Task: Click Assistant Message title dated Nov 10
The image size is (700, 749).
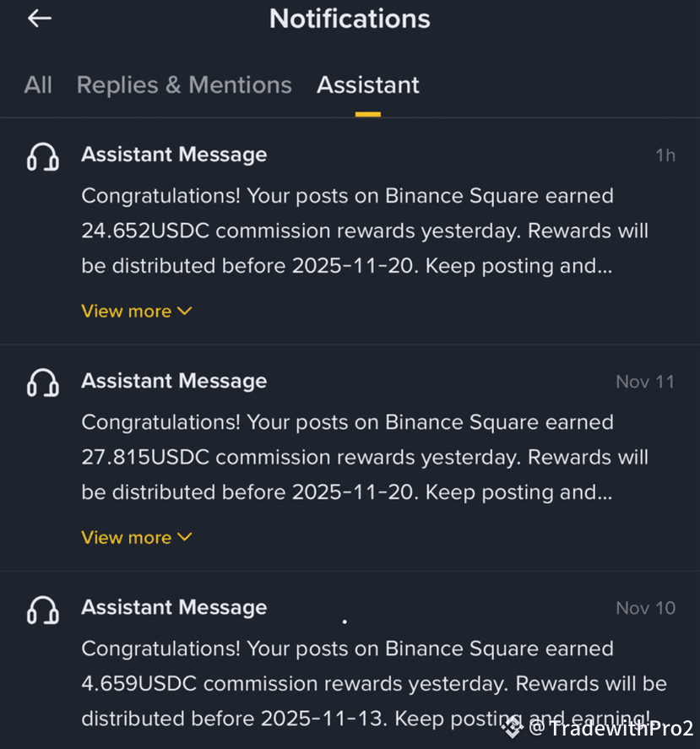Action: [x=174, y=607]
